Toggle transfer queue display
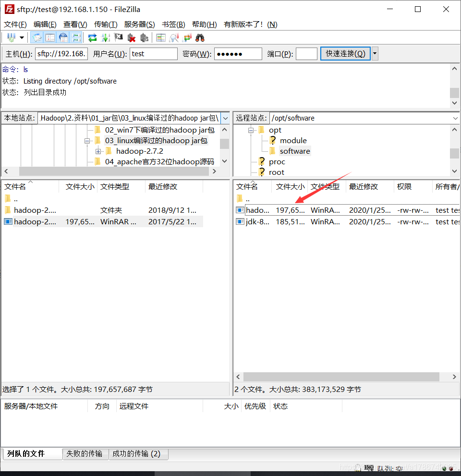This screenshot has height=476, width=461. [x=76, y=37]
